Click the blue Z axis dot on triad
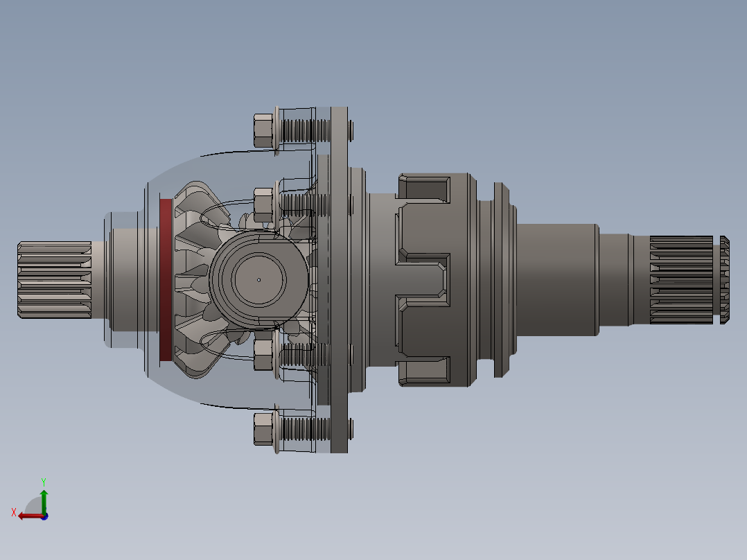 45,516
